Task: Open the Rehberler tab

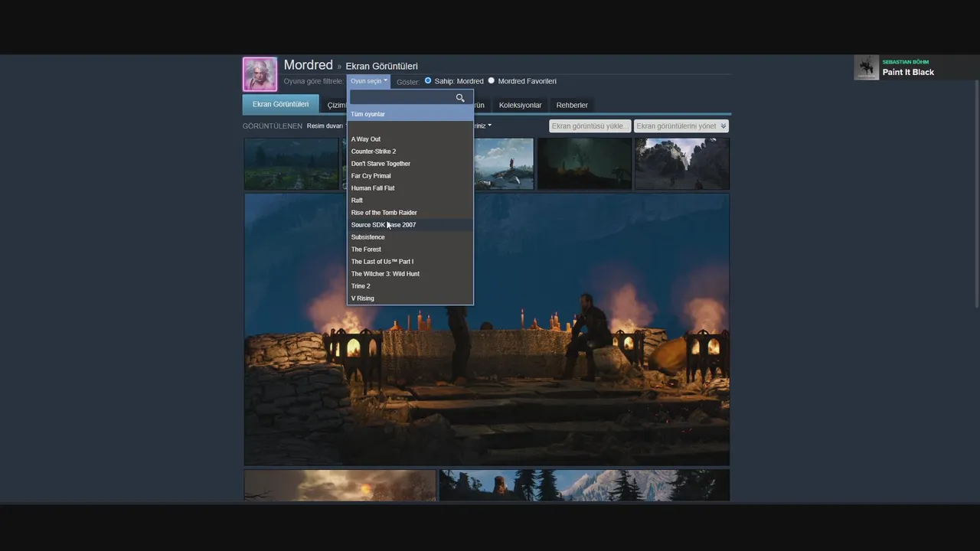Action: (x=572, y=105)
